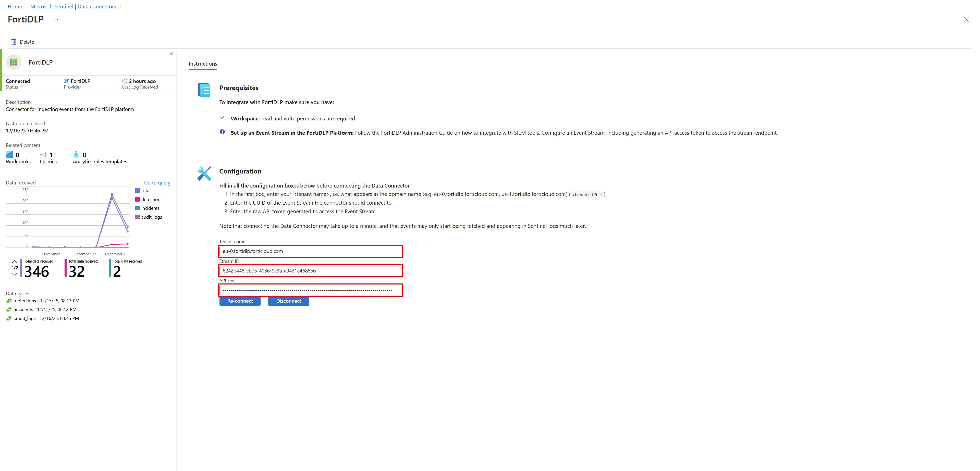The image size is (980, 471).
Task: Toggle the detections legend swatch
Action: coord(138,199)
